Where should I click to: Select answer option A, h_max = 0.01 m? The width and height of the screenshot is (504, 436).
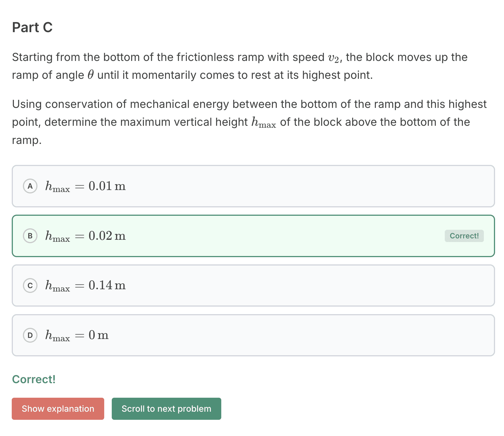coord(251,186)
